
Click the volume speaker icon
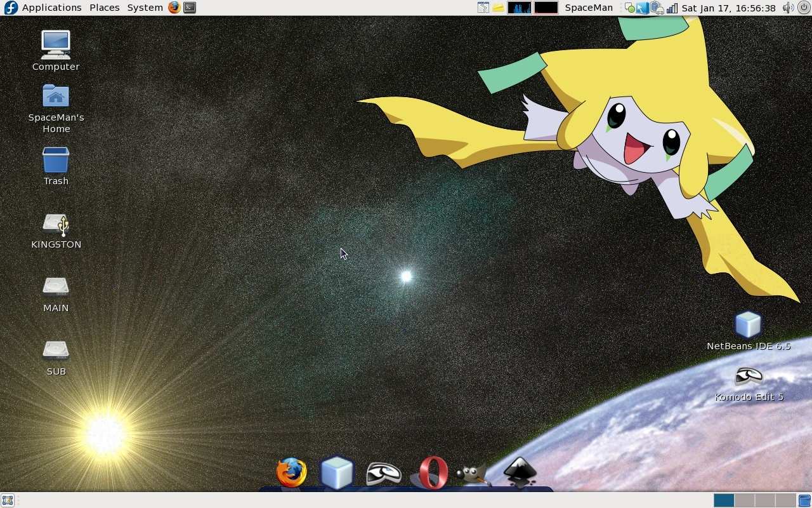tap(787, 8)
